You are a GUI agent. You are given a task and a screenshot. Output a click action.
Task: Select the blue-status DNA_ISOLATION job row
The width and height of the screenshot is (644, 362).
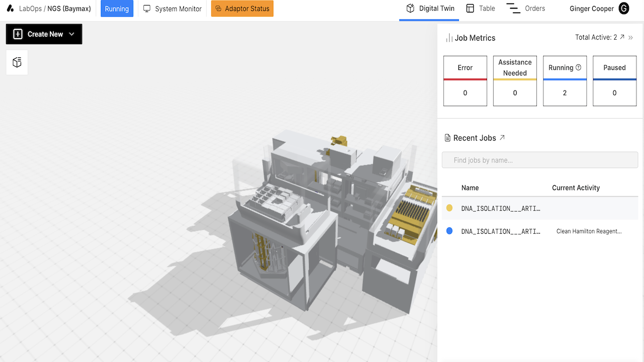click(x=540, y=231)
